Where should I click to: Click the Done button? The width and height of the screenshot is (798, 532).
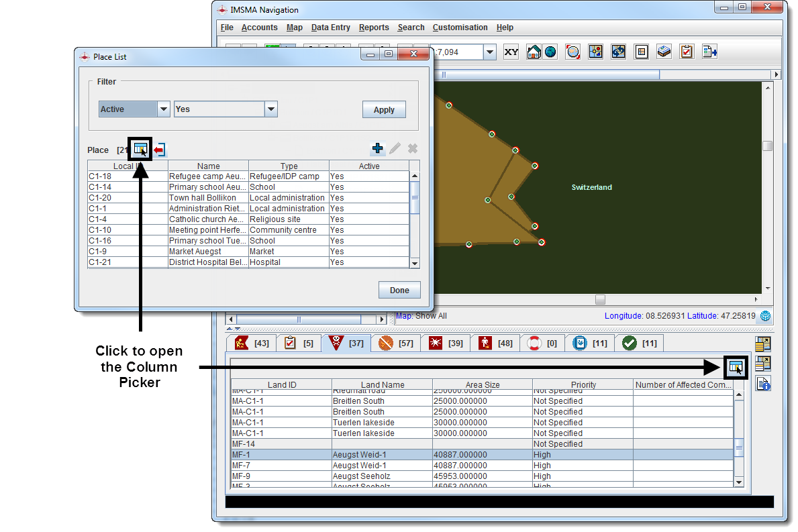(x=399, y=290)
